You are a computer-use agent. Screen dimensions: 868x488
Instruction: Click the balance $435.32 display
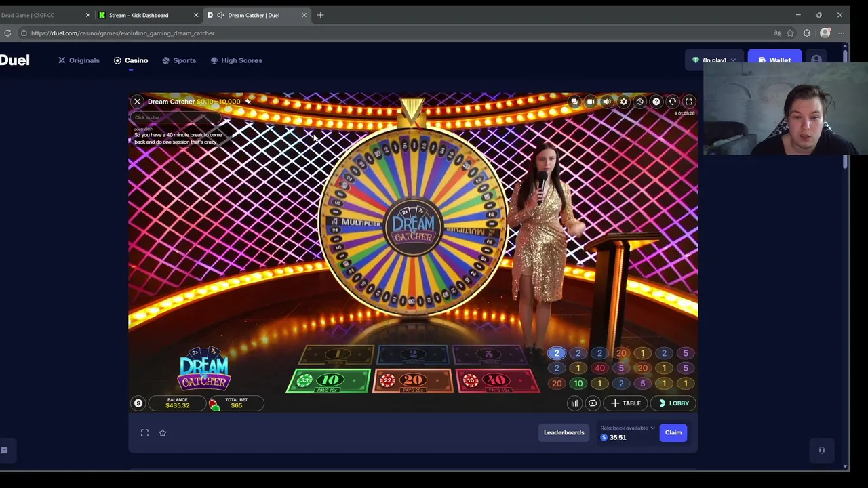pyautogui.click(x=177, y=403)
